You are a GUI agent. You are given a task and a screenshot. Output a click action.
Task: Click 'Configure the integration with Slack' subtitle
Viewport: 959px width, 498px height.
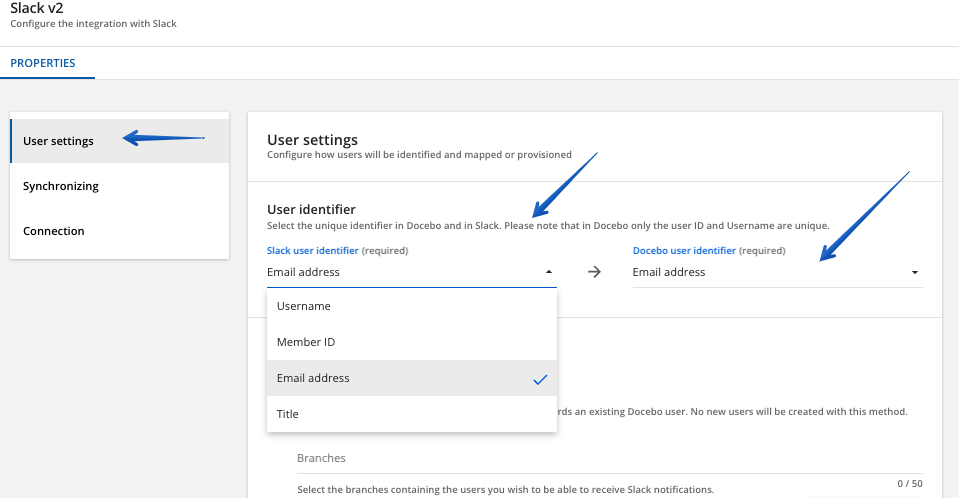tap(94, 23)
